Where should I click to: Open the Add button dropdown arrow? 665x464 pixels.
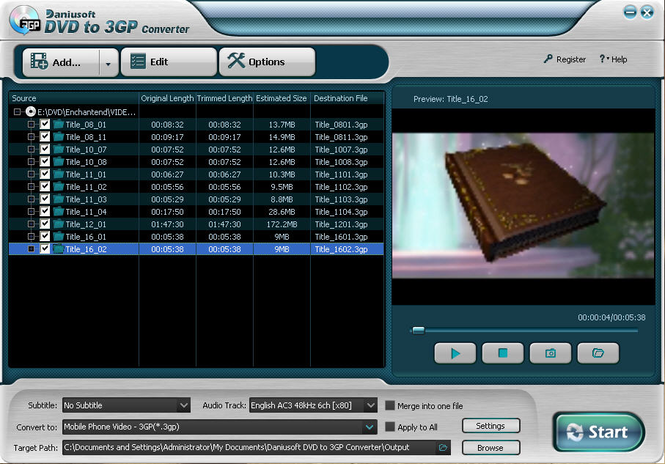(109, 64)
